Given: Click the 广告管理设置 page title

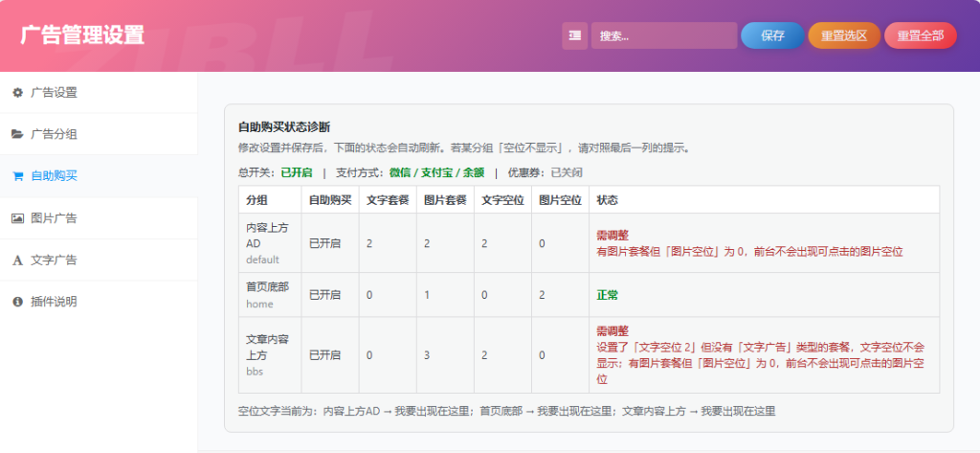Looking at the screenshot, I should [82, 35].
